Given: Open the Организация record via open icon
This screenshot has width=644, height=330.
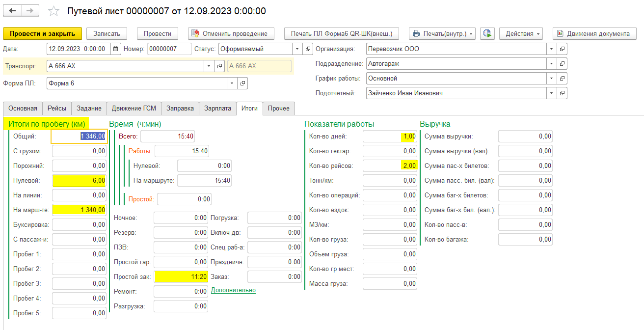Looking at the screenshot, I should 562,49.
